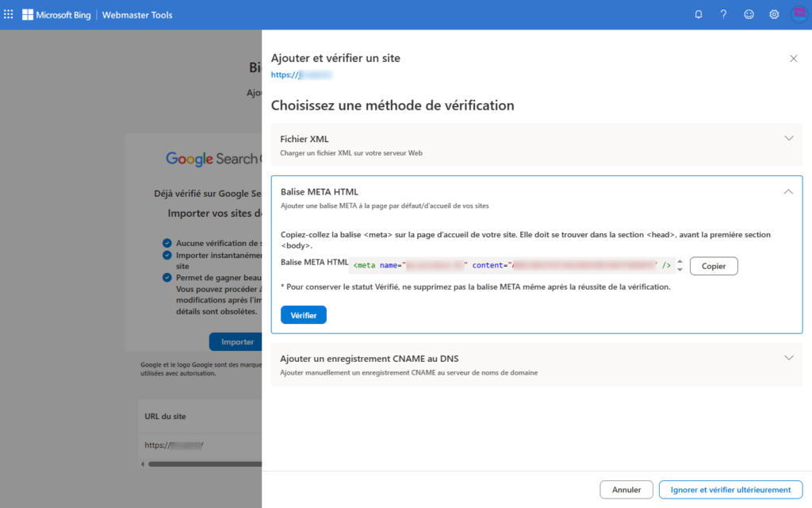The image size is (812, 508).
Task: Open the notifications bell icon
Action: [699, 14]
